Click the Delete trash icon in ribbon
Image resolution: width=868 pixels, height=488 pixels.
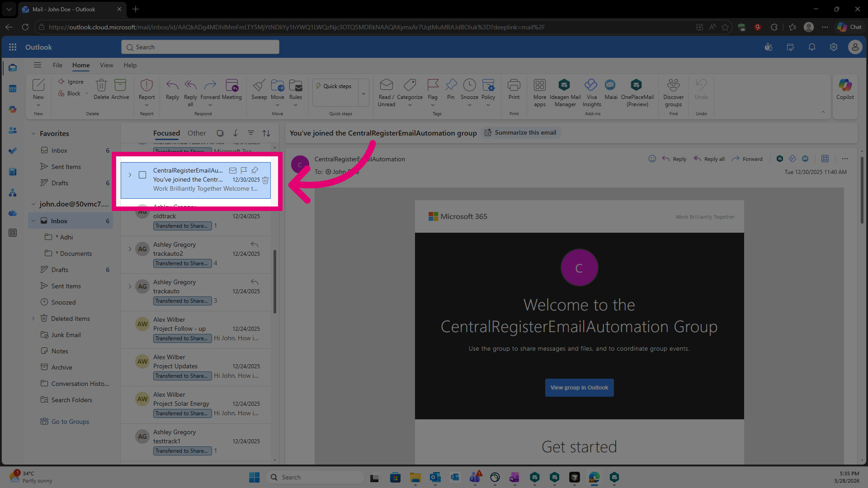pos(101,85)
